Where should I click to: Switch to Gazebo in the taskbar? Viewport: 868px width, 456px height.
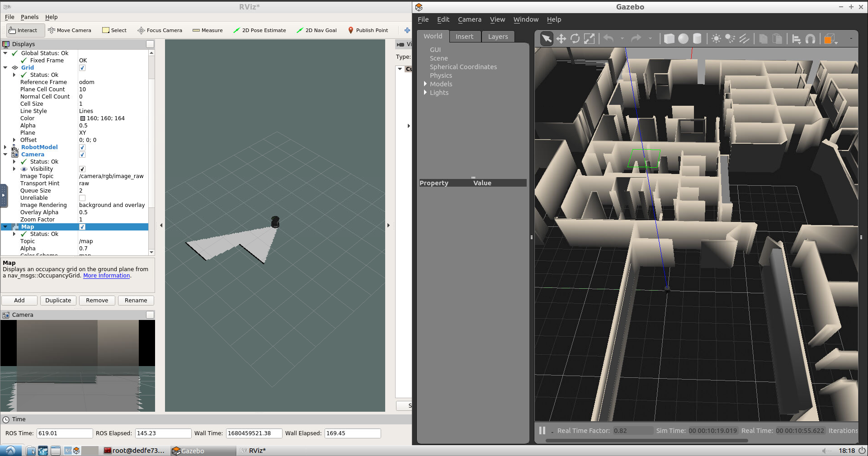(203, 451)
